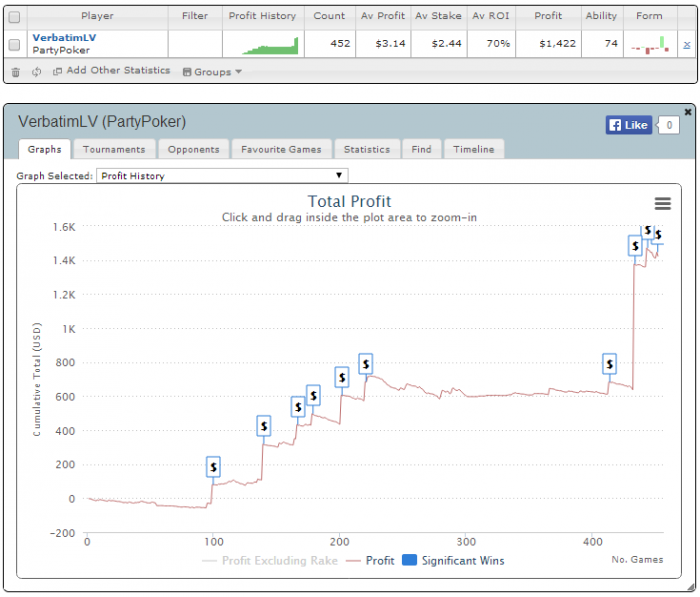Click the chart title Total Profit
Screen dimensions: 700x597
pyautogui.click(x=349, y=201)
